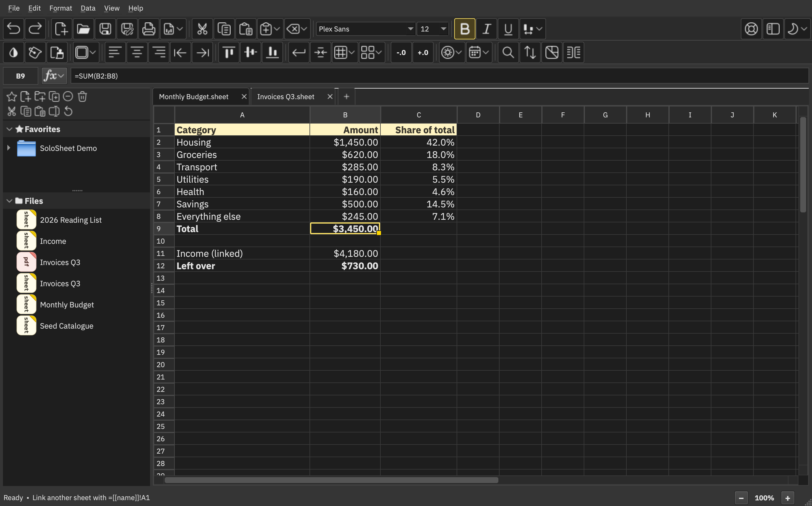Toggle Bold formatting button
This screenshot has width=812, height=506.
tap(465, 29)
